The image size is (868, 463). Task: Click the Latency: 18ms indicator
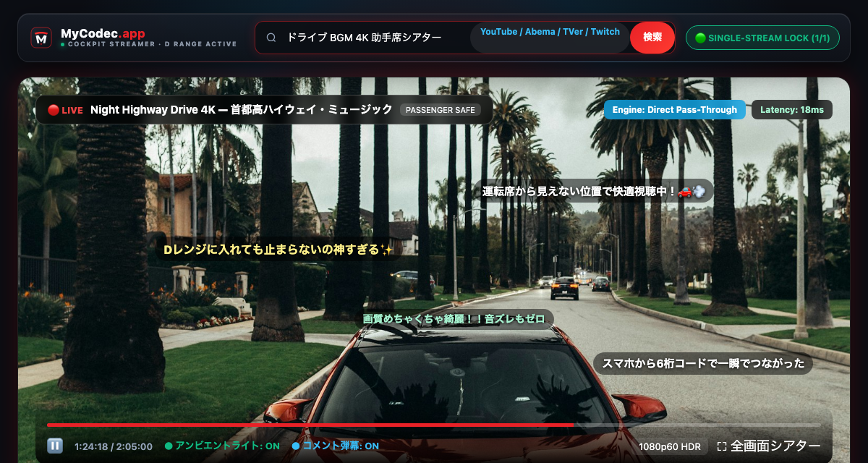tap(792, 110)
